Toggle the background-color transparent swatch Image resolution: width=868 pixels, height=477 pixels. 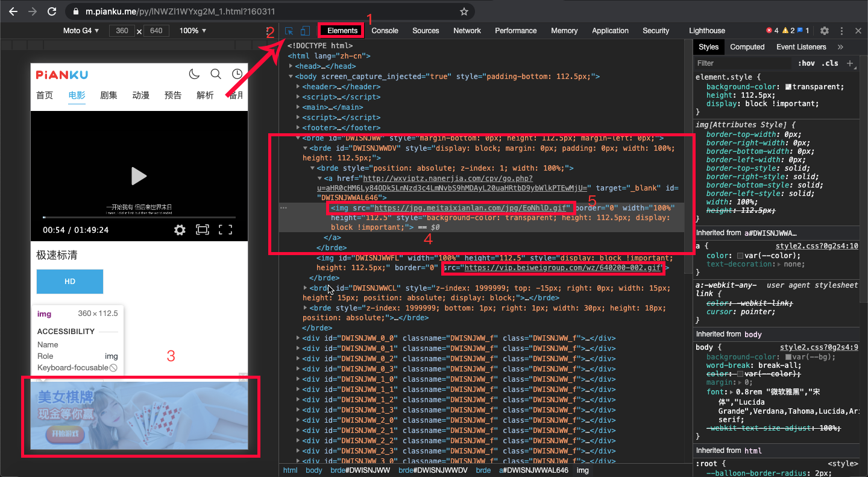click(x=788, y=87)
